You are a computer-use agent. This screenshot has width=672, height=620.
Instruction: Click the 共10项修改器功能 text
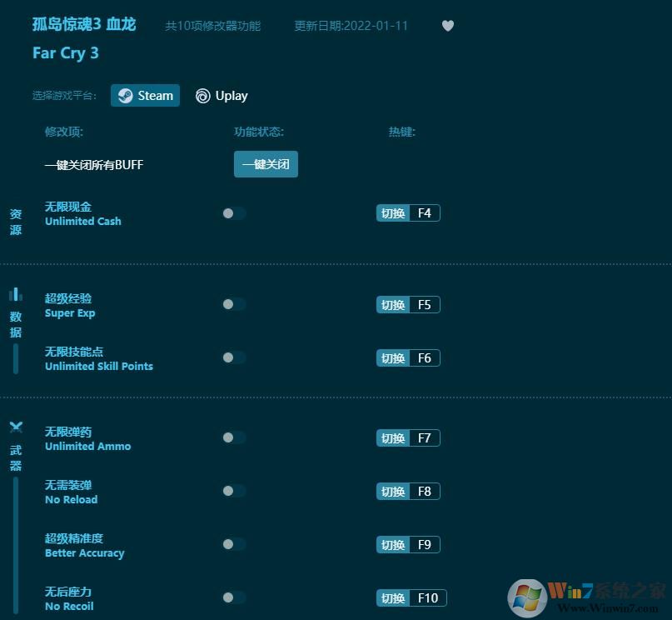pyautogui.click(x=212, y=26)
